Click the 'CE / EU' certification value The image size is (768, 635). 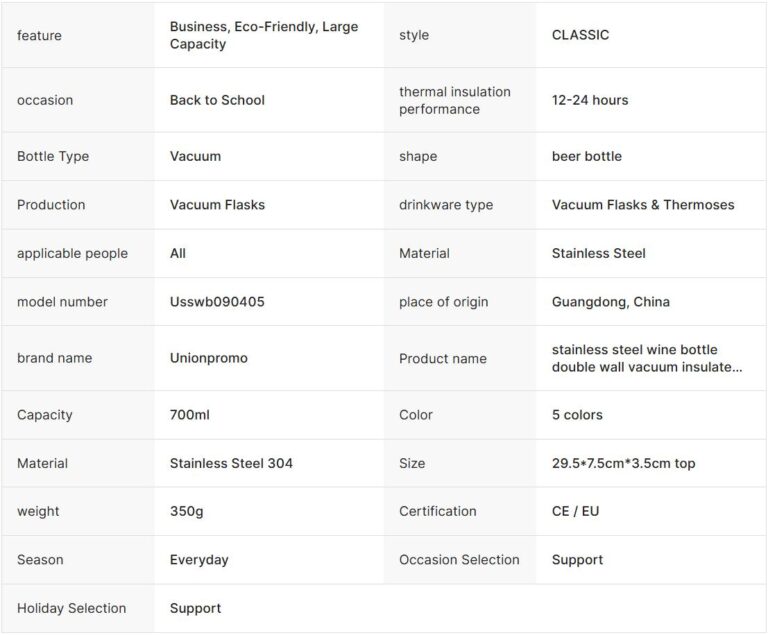[575, 511]
